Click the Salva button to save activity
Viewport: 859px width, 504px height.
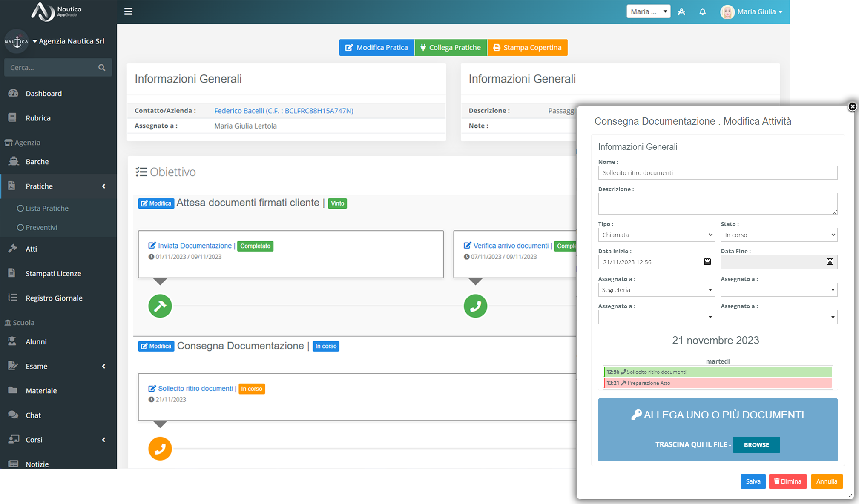[x=752, y=481]
